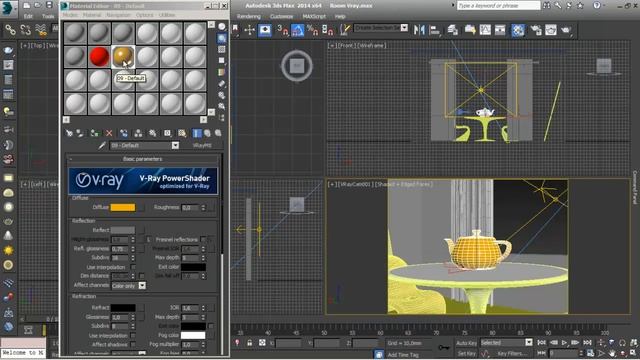Viewport: 640px width, 360px height.
Task: Open the Selected key filter dropdown
Action: pos(529,342)
